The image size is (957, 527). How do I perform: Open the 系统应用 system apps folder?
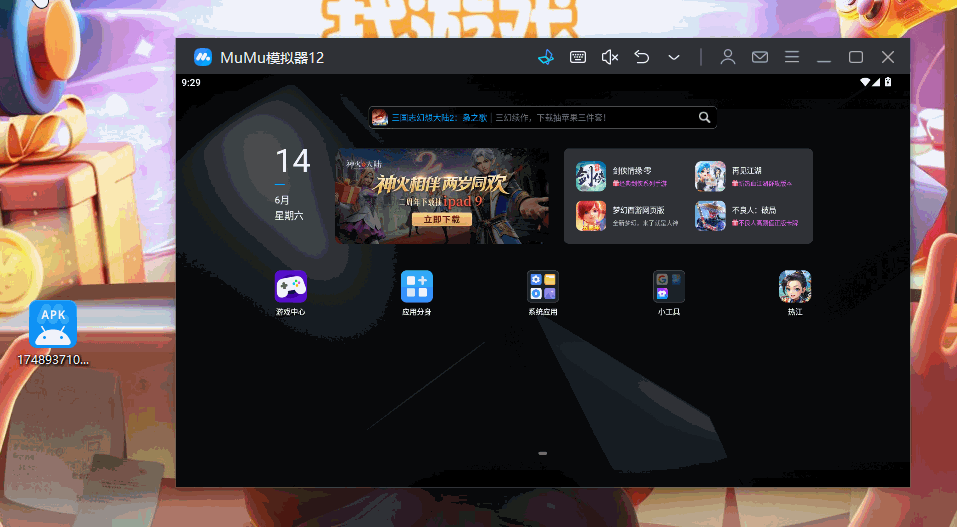coord(543,286)
